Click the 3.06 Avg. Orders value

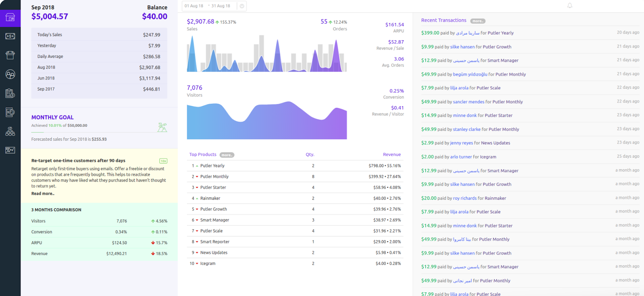click(x=399, y=59)
